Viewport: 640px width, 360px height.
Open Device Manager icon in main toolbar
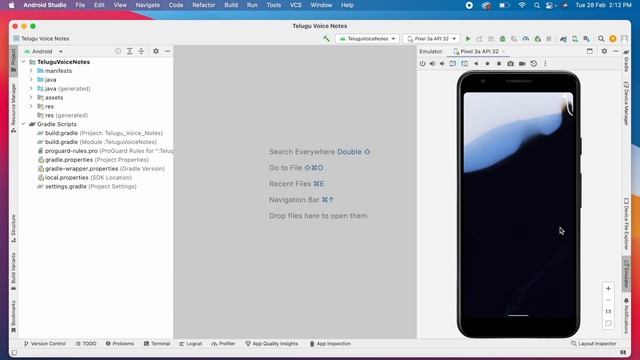click(575, 39)
